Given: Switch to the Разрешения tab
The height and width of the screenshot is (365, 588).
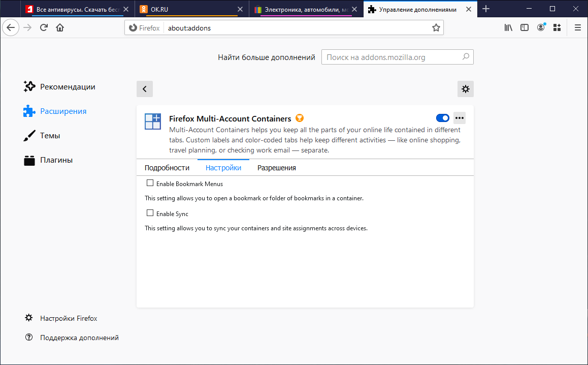Looking at the screenshot, I should [x=276, y=168].
